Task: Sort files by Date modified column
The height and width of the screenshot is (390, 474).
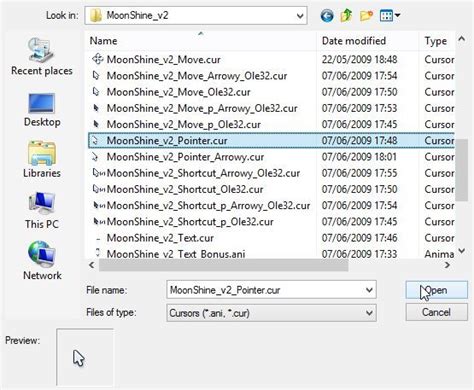Action: [368, 41]
